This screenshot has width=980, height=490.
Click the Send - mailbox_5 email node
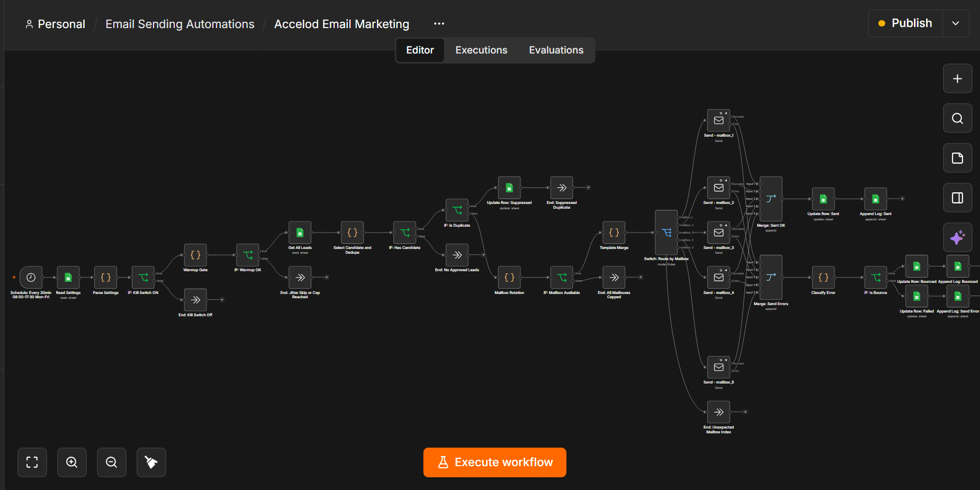pos(718,367)
